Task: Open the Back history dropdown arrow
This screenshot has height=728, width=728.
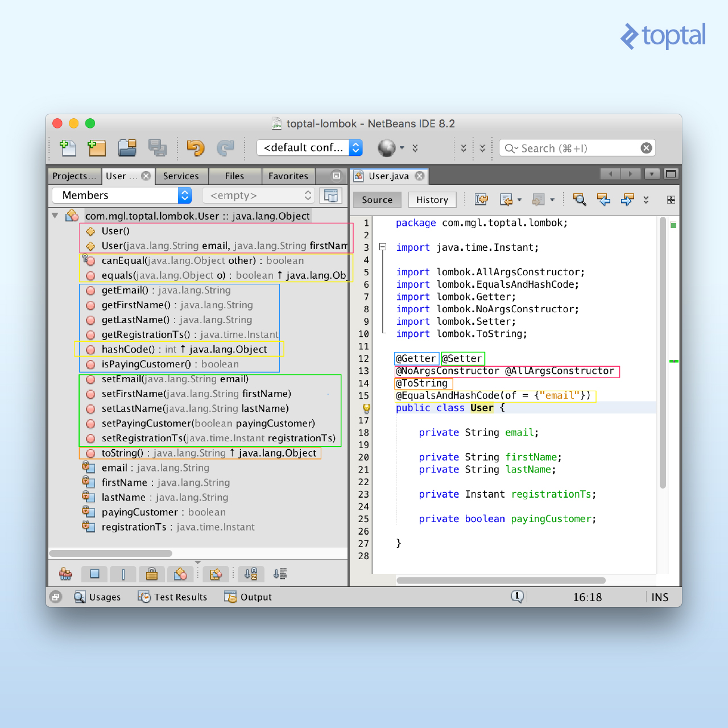Action: (519, 200)
